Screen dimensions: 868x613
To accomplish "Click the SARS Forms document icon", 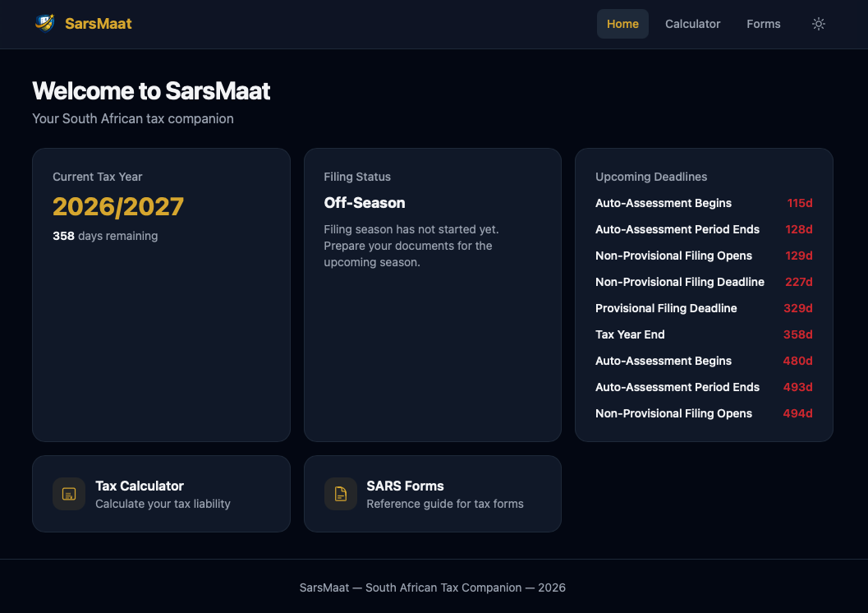I will [x=341, y=494].
